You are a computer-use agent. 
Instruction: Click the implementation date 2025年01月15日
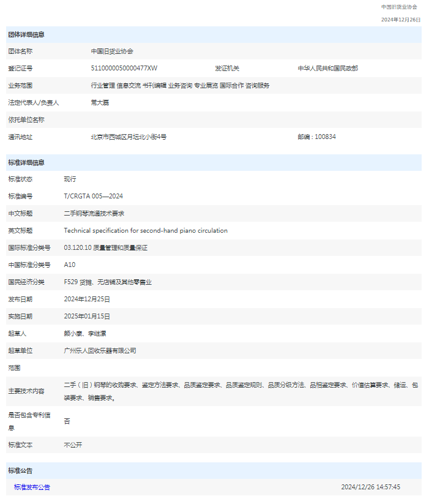[x=87, y=317]
